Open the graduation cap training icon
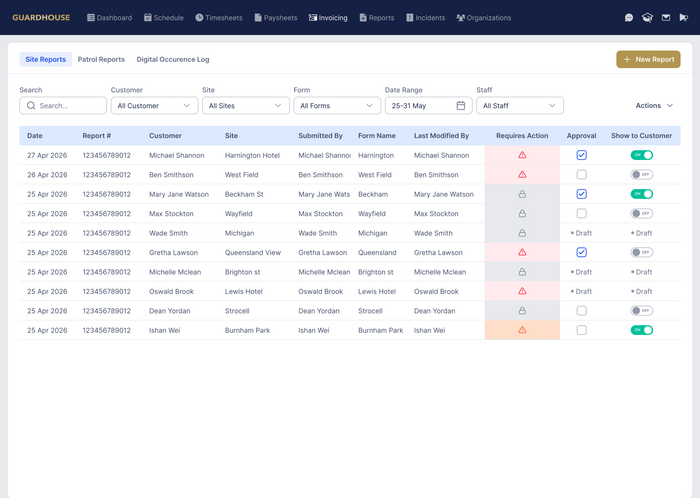Image resolution: width=700 pixels, height=498 pixels. tap(647, 18)
